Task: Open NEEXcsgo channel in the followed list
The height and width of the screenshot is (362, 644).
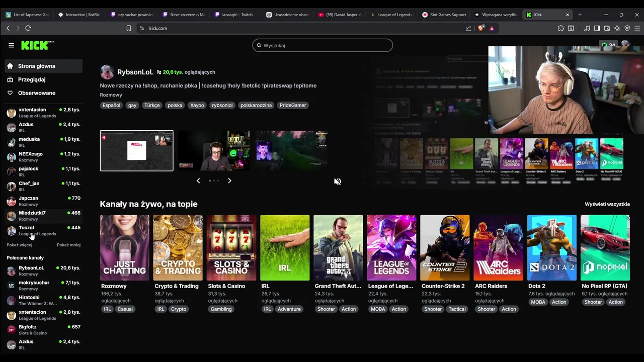Action: coord(44,156)
